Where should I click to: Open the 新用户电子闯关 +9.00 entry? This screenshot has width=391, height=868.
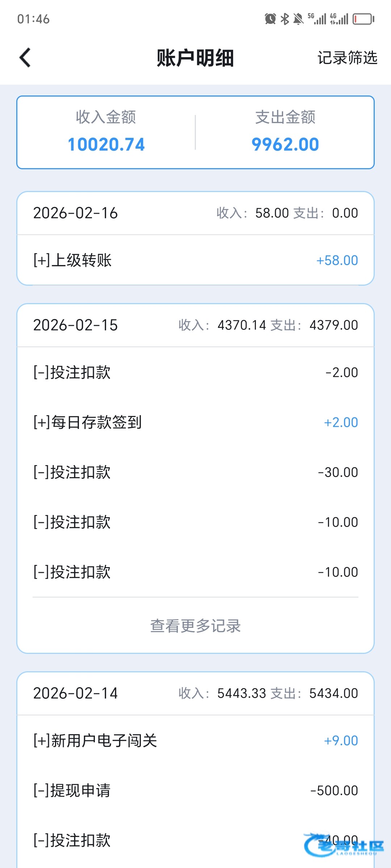(x=195, y=741)
